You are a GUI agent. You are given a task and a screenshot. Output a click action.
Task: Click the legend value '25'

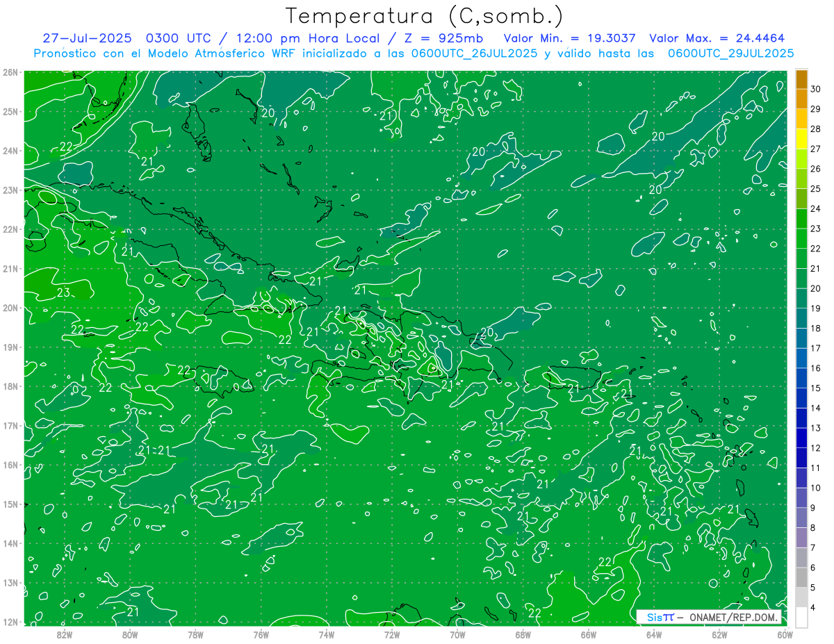click(815, 188)
